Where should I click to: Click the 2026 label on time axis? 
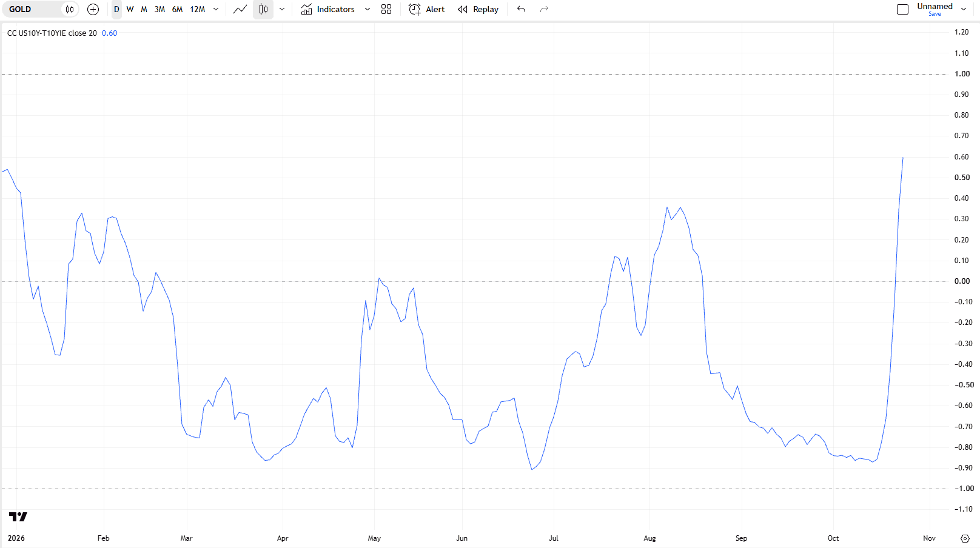[x=16, y=538]
